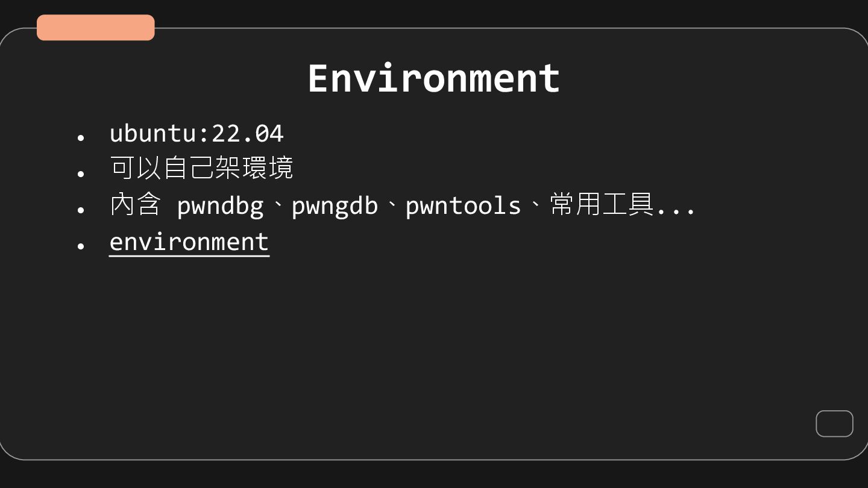
Task: Click the bullet dot beside 內含
Action: pyautogui.click(x=81, y=210)
